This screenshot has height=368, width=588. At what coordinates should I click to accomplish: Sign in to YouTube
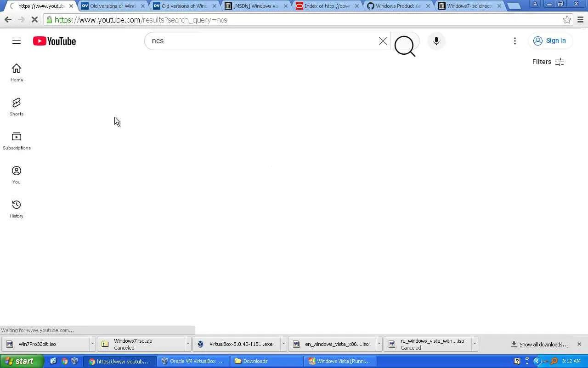click(550, 40)
